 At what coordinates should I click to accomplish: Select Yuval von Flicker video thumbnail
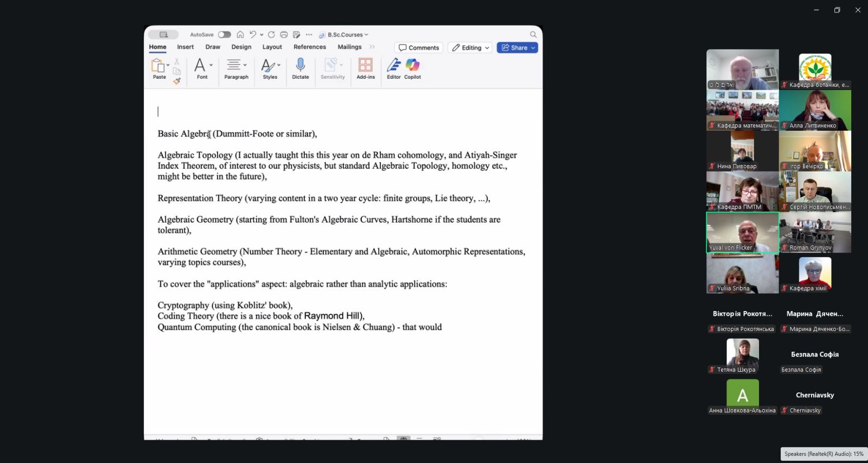[x=742, y=232]
